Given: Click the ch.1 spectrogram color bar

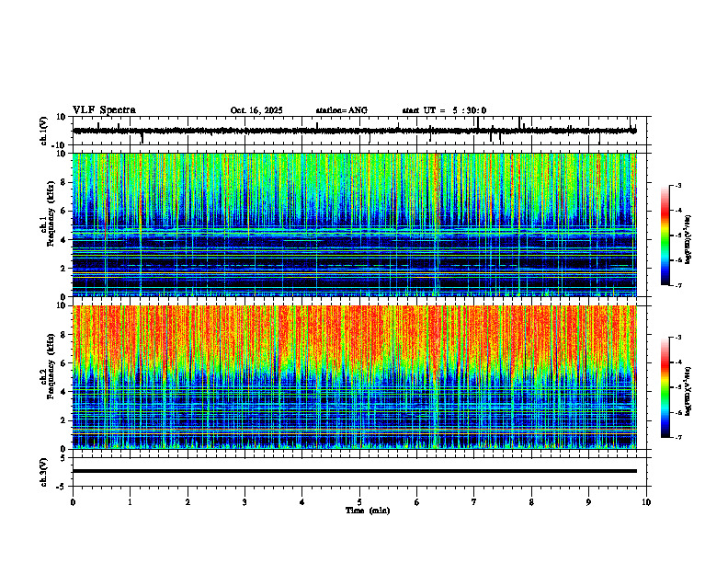Looking at the screenshot, I should 665,236.
